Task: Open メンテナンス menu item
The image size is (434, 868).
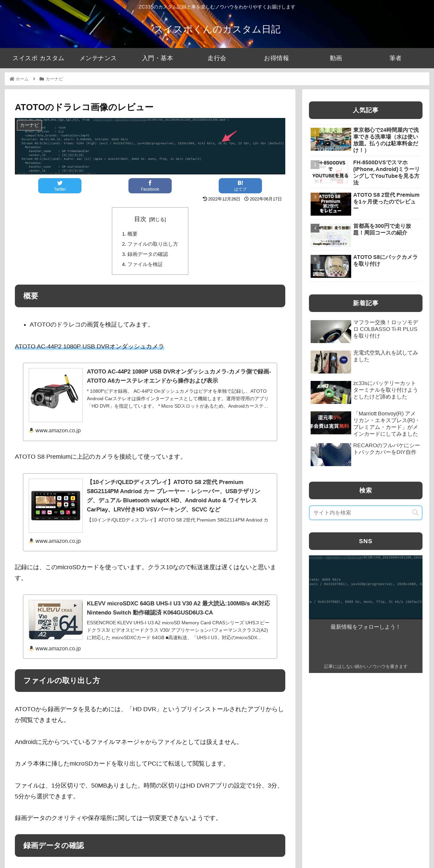Action: [x=98, y=58]
